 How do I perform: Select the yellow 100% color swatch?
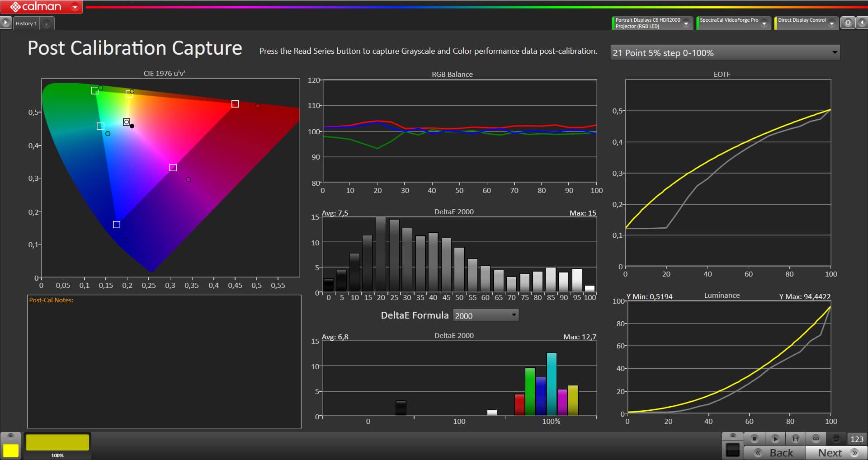click(x=57, y=443)
